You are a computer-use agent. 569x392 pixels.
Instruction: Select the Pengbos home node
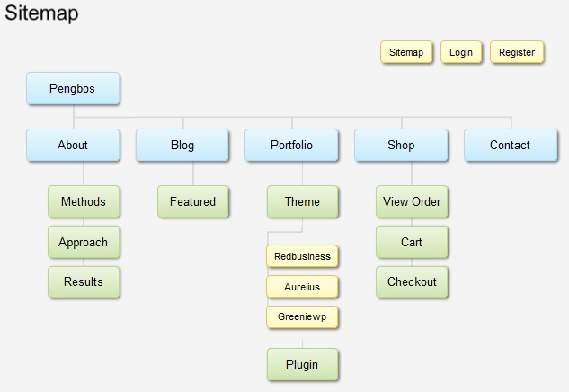pyautogui.click(x=73, y=89)
